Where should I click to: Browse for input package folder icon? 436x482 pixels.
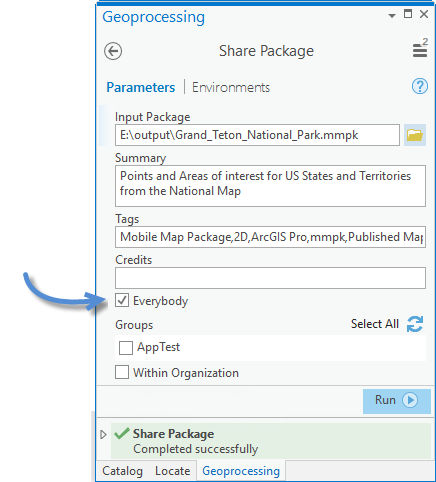point(415,135)
